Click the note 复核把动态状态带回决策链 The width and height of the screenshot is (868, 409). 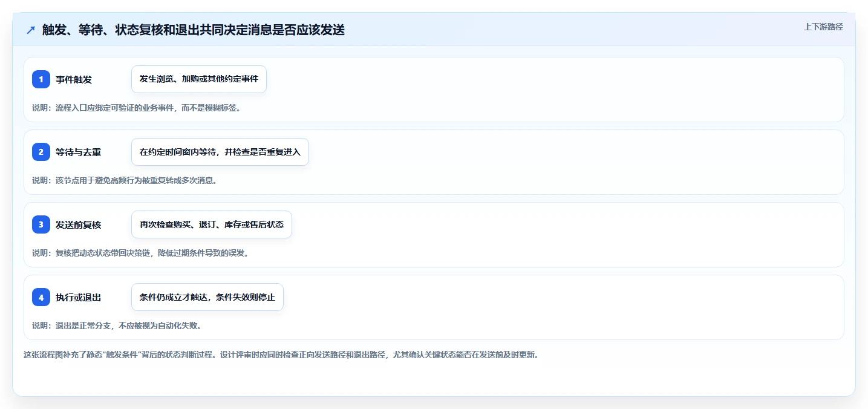click(140, 253)
